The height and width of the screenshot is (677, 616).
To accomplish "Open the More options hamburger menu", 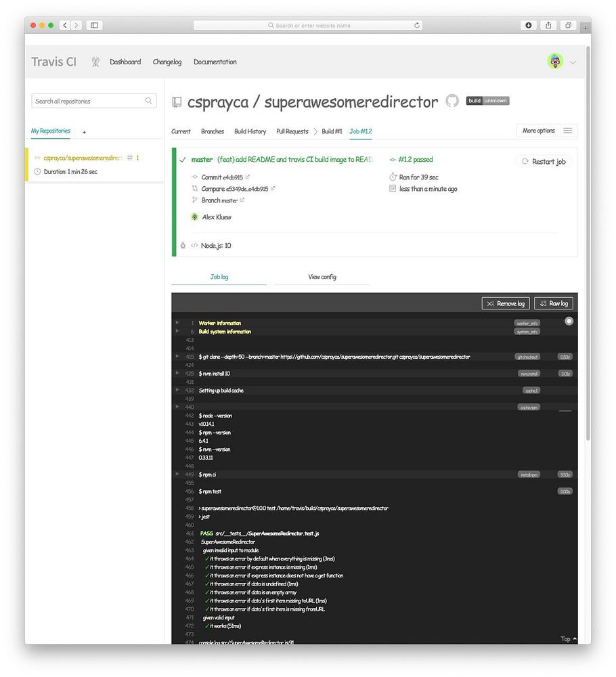I will click(567, 131).
